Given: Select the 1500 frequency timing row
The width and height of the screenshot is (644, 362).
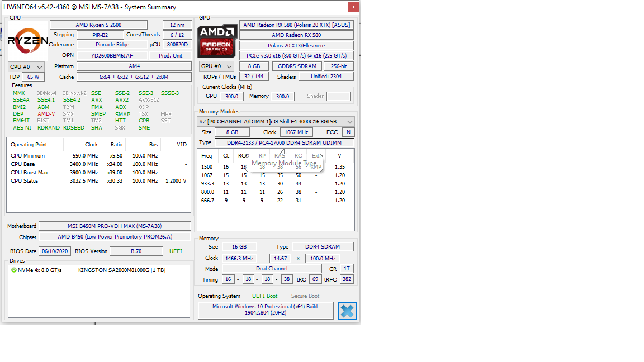Looking at the screenshot, I should pyautogui.click(x=275, y=166).
